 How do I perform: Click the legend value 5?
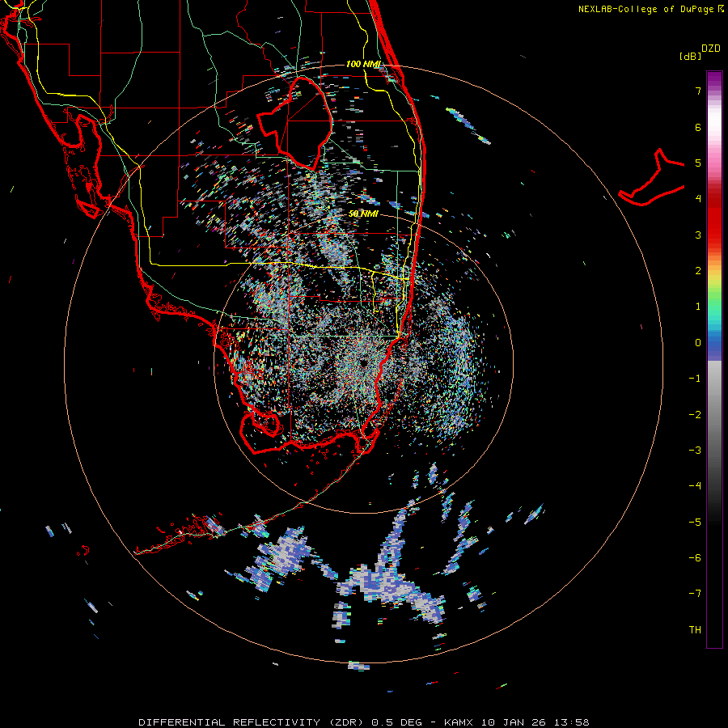click(698, 163)
